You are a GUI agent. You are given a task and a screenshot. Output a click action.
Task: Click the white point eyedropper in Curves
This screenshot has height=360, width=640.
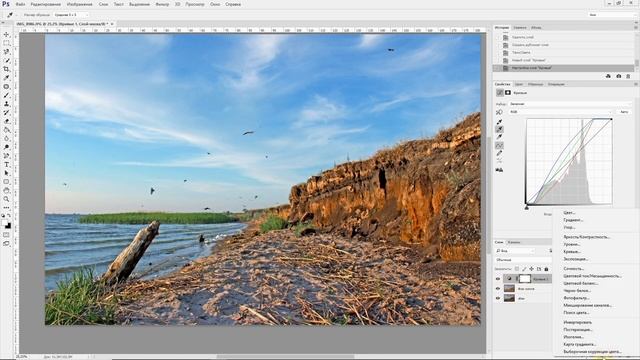pyautogui.click(x=499, y=137)
